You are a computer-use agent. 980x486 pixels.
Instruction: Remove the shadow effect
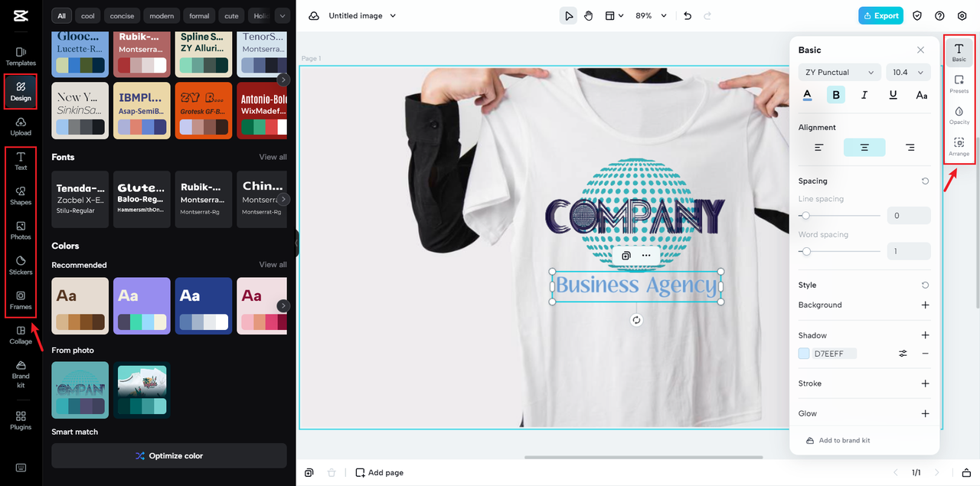point(925,354)
